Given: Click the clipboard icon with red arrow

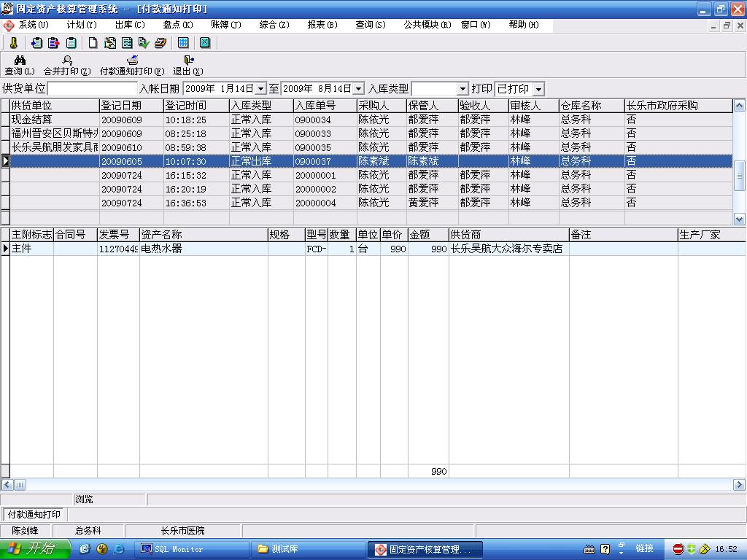Looking at the screenshot, I should (x=53, y=43).
